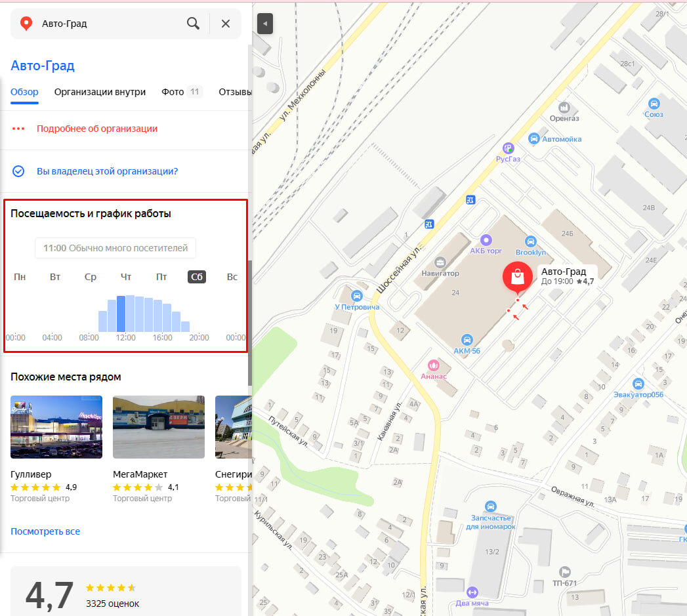
Task: Click the Гулливер place name
Action: click(31, 474)
